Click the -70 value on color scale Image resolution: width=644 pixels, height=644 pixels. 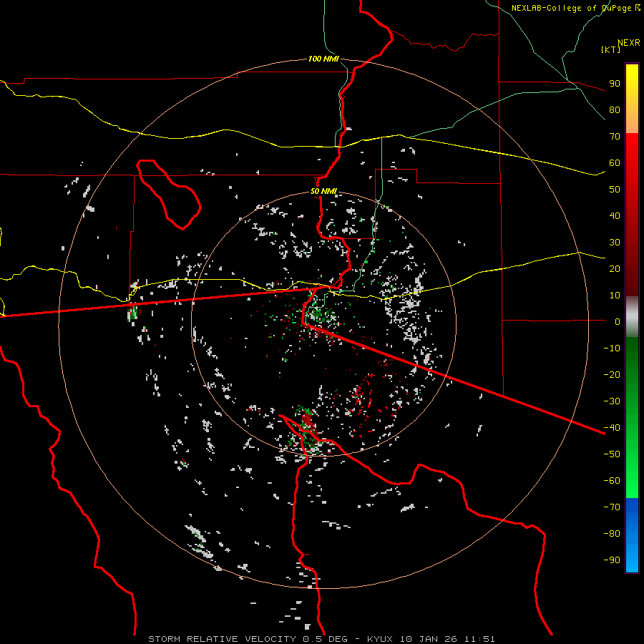(612, 507)
